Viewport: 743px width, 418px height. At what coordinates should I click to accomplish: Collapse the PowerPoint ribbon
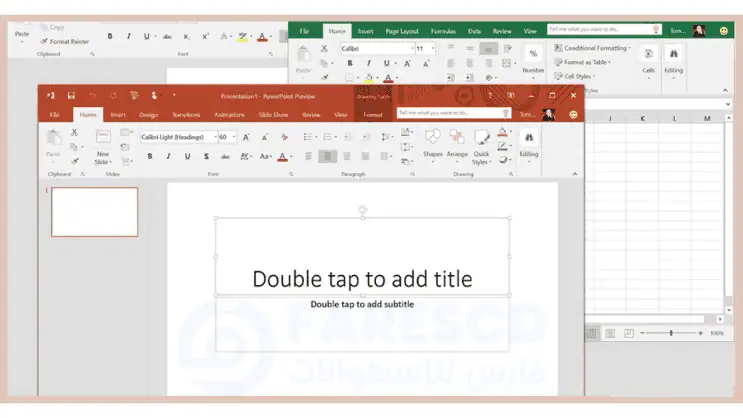pos(575,174)
